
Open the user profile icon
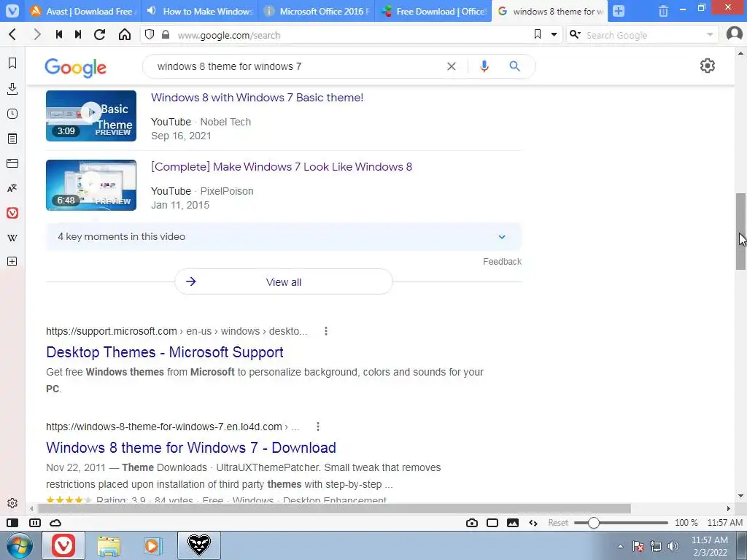point(734,34)
